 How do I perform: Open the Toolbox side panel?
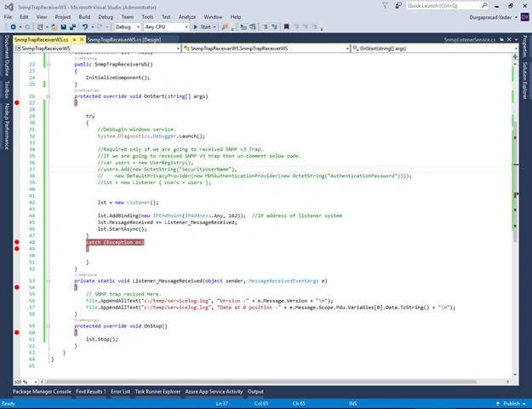tap(7, 89)
